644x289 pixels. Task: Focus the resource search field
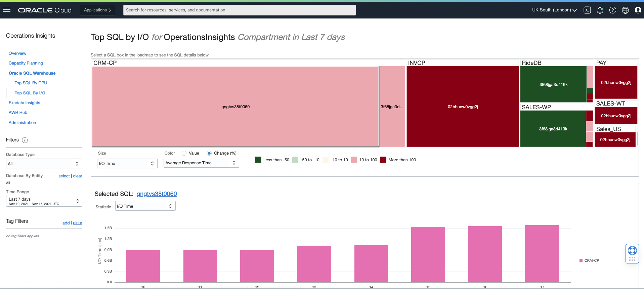pyautogui.click(x=240, y=10)
